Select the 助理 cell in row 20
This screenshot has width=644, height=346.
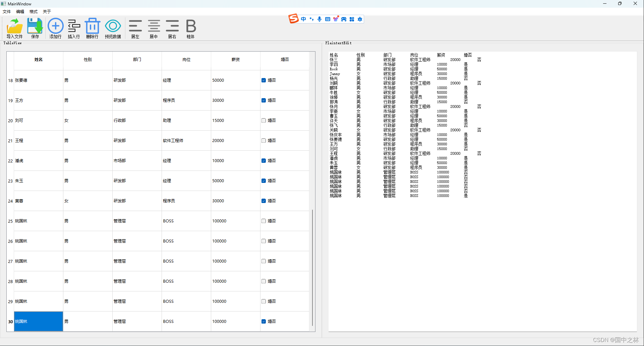click(186, 121)
